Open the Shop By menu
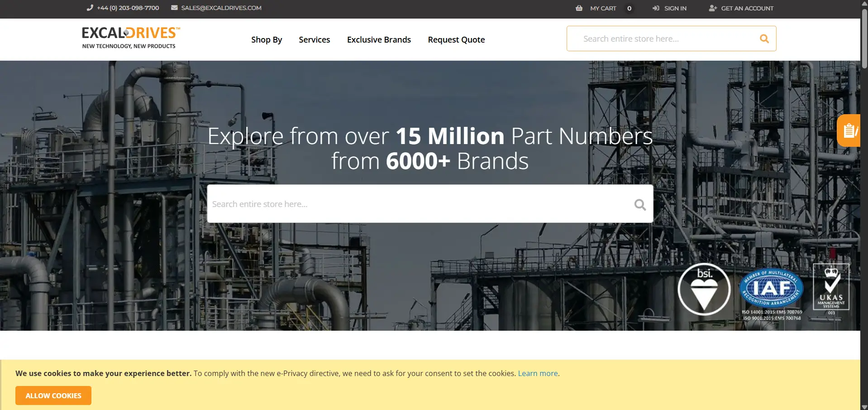The width and height of the screenshot is (868, 410). (x=267, y=39)
